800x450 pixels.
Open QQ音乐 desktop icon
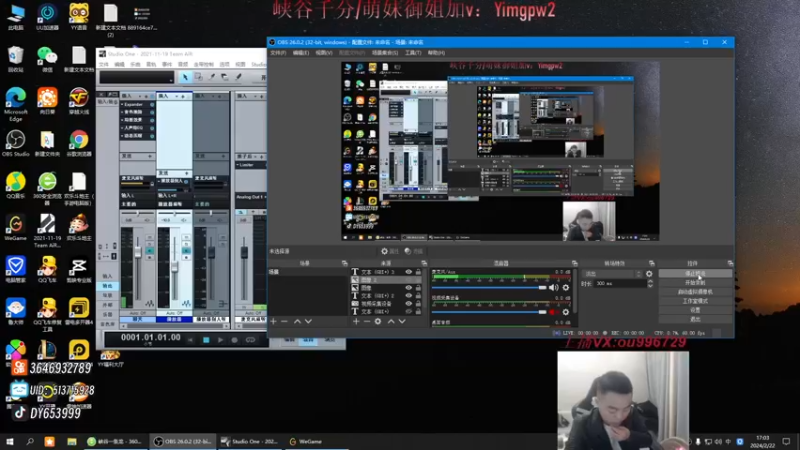(15, 186)
